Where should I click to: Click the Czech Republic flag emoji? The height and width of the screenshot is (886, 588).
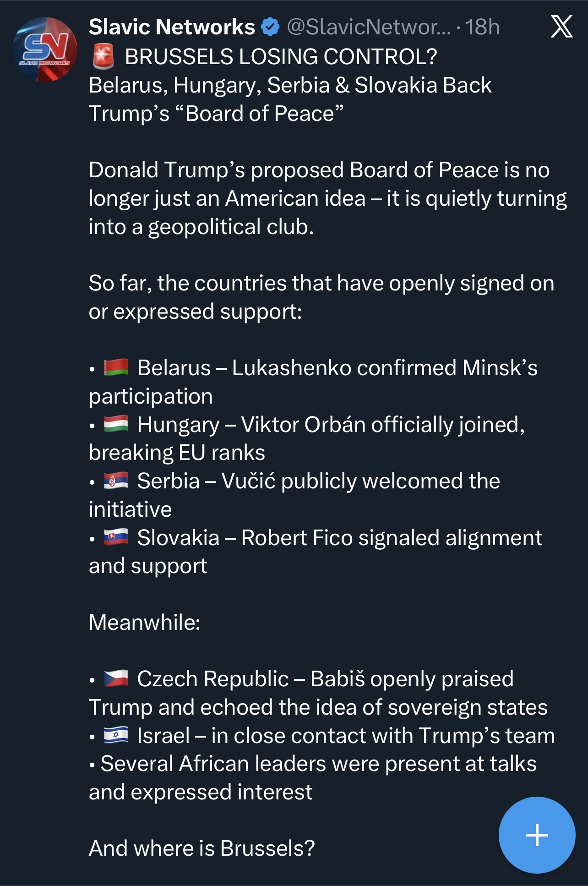pos(116,678)
